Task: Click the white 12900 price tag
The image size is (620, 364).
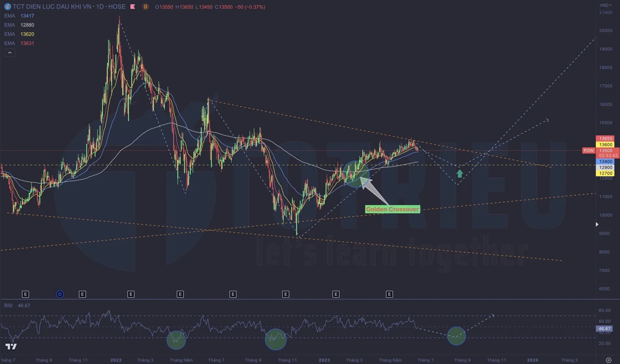Action: tap(606, 167)
